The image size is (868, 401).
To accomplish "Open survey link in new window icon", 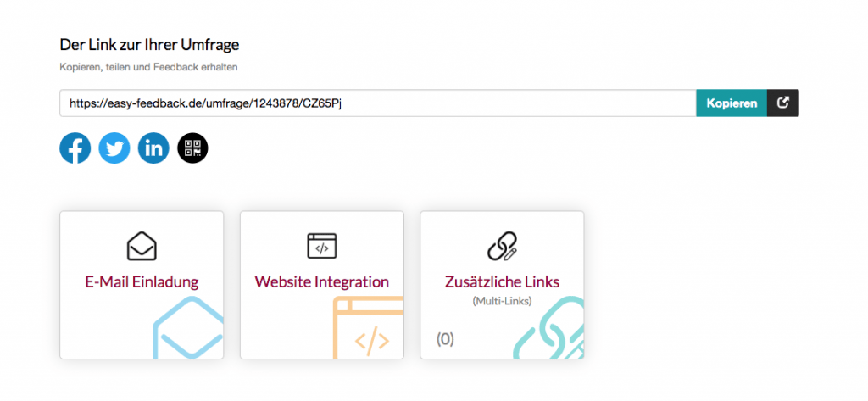I will coord(782,103).
